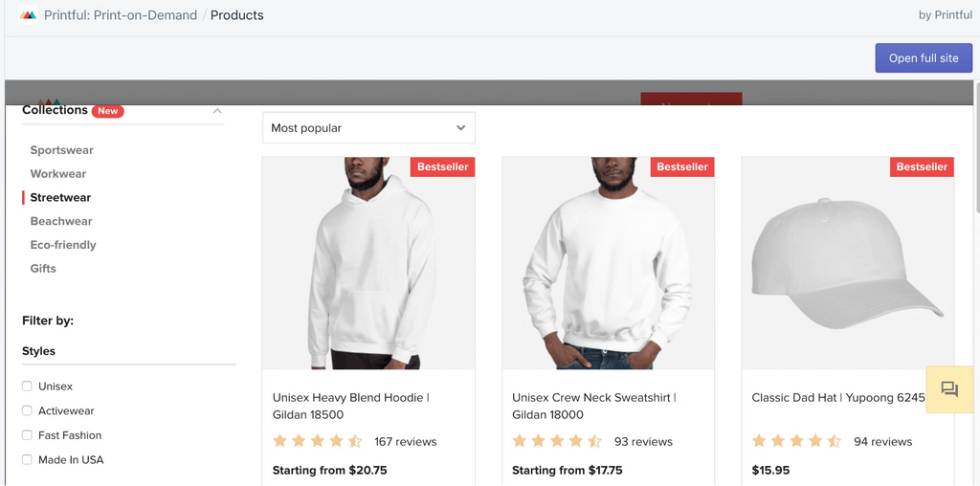Click the Printful logo icon in header
This screenshot has width=980, height=486.
[x=28, y=15]
